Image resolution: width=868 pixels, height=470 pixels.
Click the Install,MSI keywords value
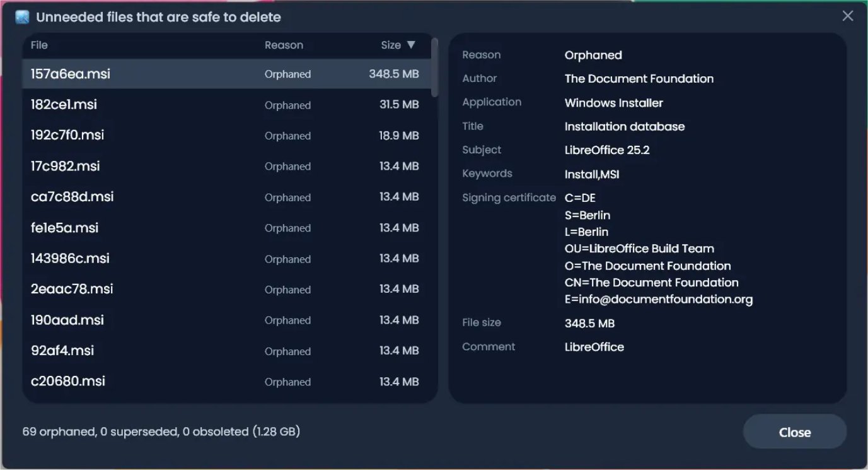pos(592,174)
